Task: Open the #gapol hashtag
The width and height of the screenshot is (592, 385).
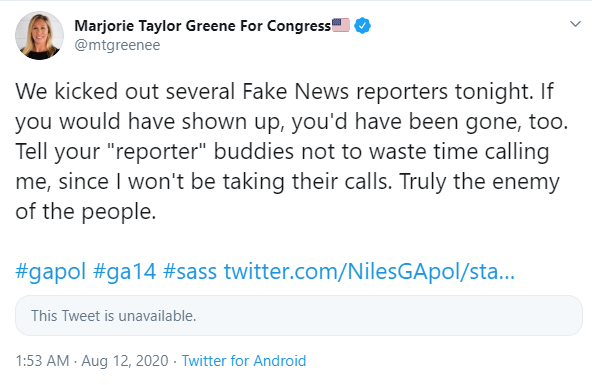Action: coord(51,271)
